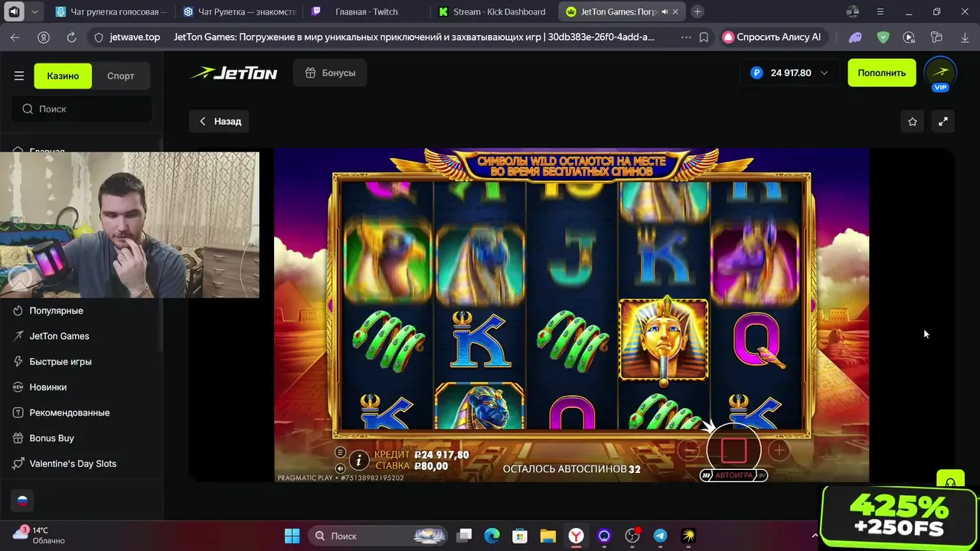Open the slot settings menu icon
Image resolution: width=980 pixels, height=551 pixels.
tap(340, 452)
